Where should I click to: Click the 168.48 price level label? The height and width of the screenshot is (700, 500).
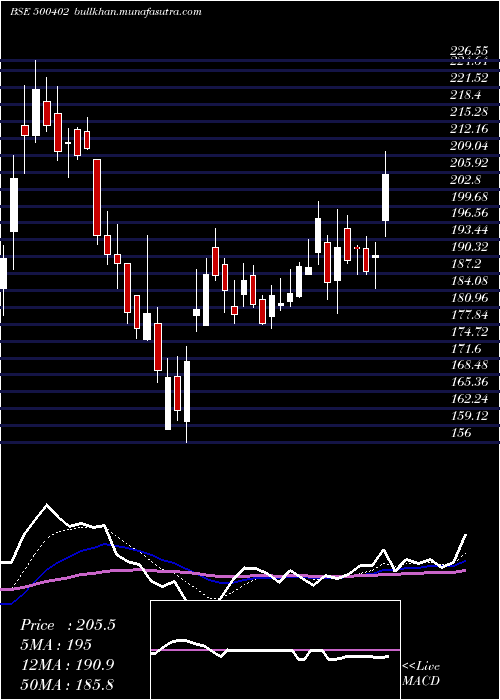pos(469,365)
